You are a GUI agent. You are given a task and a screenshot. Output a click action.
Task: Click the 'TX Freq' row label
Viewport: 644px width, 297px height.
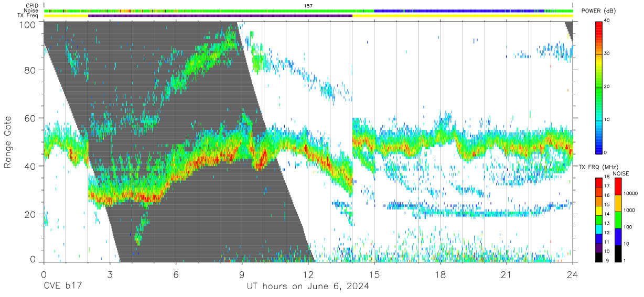[x=28, y=16]
